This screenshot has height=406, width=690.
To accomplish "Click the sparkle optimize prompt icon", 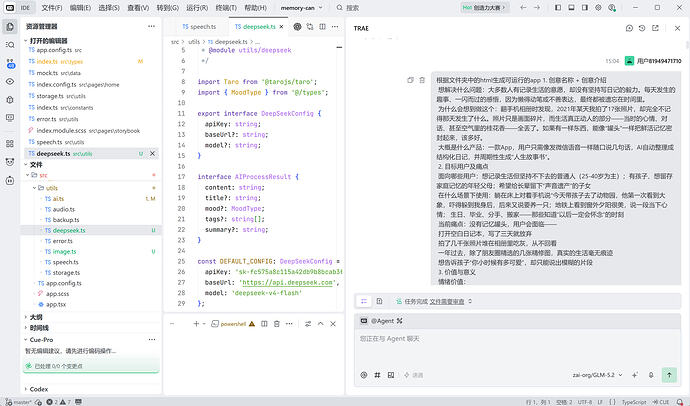I will [635, 375].
